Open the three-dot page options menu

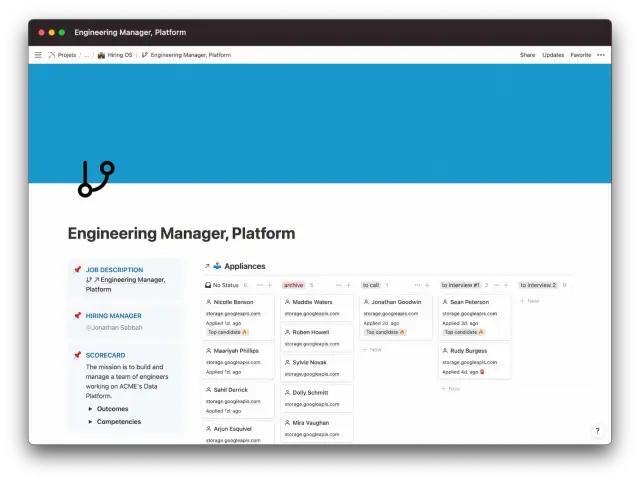click(601, 55)
